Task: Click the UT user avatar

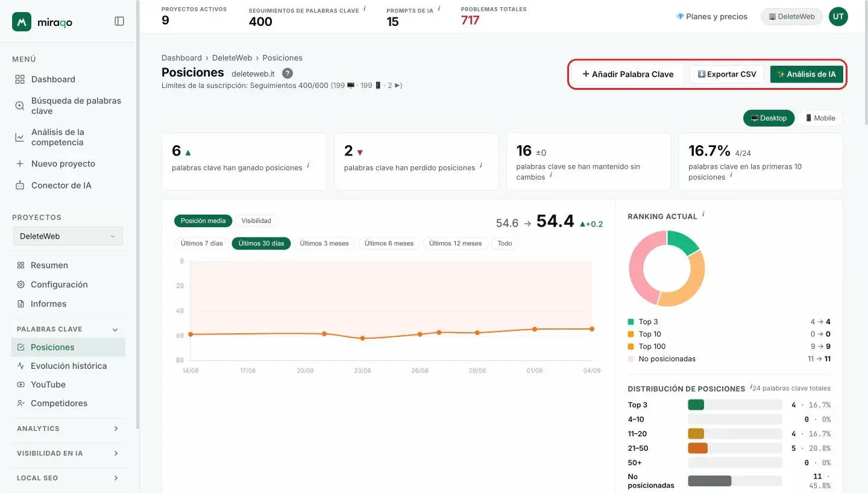Action: [838, 17]
